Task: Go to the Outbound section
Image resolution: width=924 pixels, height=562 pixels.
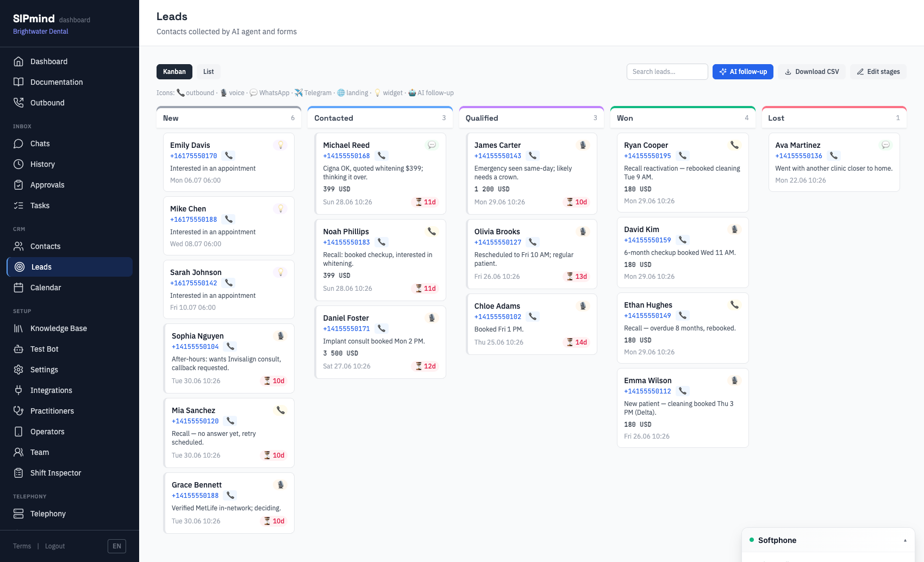Action: tap(70, 103)
